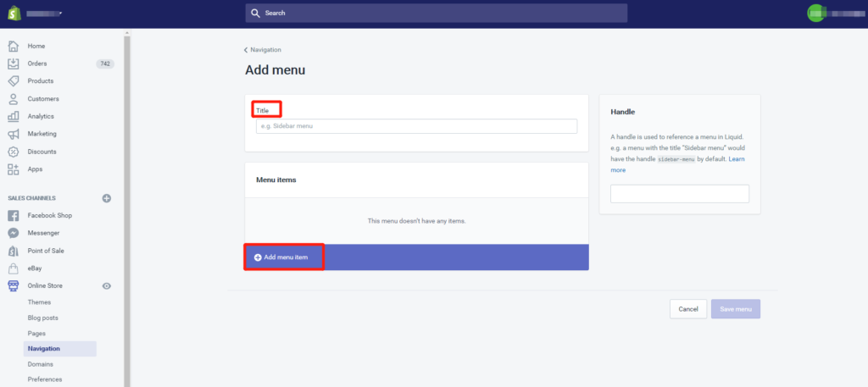Click the Handle card heading
868x387 pixels.
(x=623, y=112)
